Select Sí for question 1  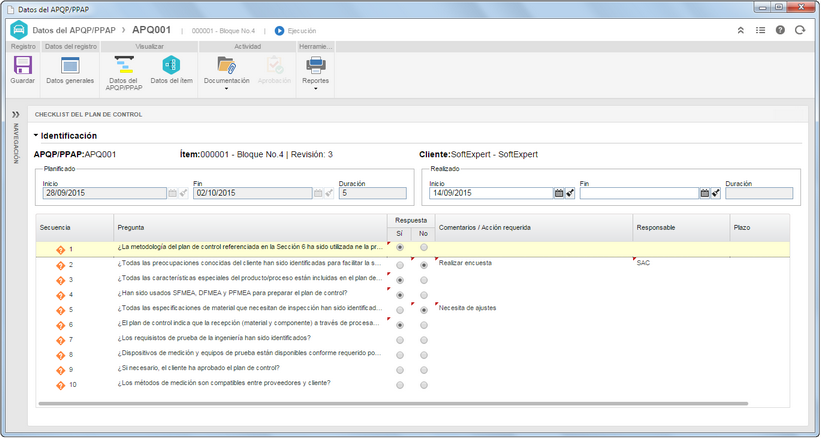tap(400, 248)
